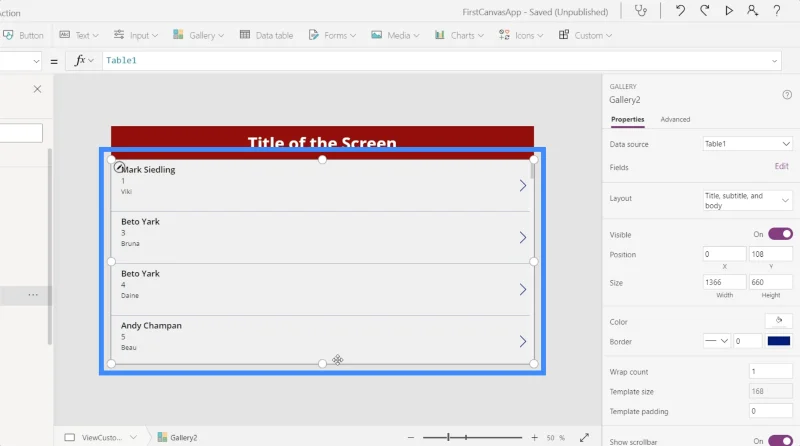Zoom in with the plus button
This screenshot has width=800, height=446.
pyautogui.click(x=534, y=437)
